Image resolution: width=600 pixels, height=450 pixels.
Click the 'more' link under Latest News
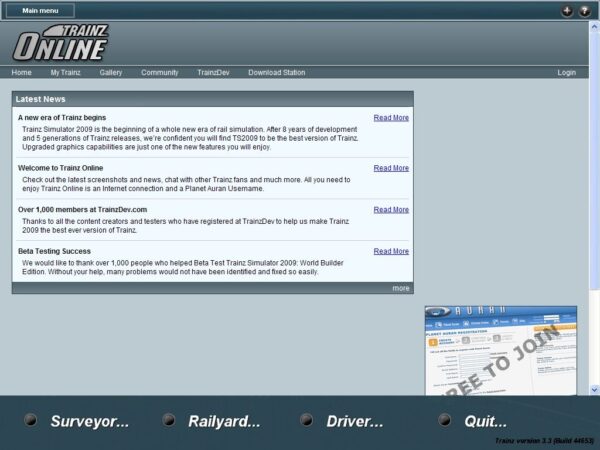point(400,288)
